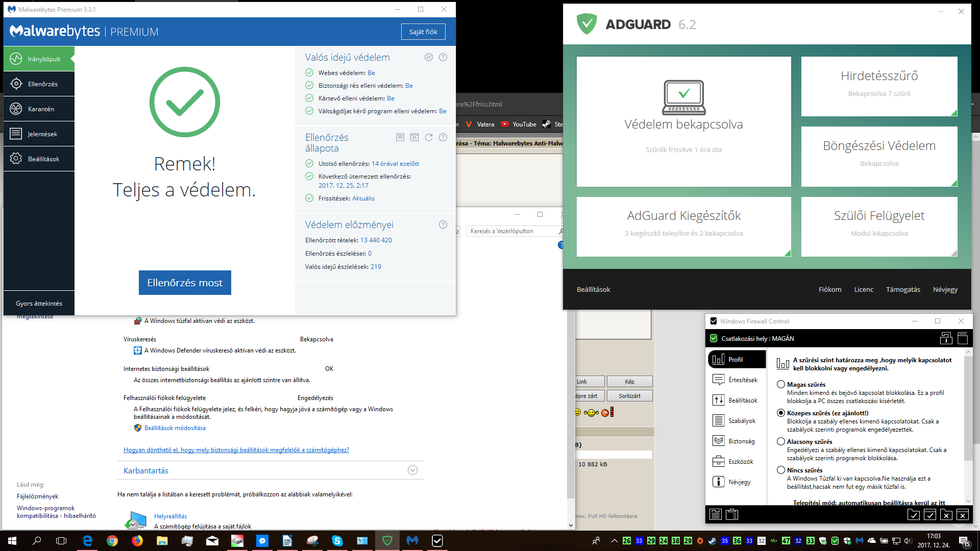Click the Windows Firewall Control lock-profile icon

946,338
